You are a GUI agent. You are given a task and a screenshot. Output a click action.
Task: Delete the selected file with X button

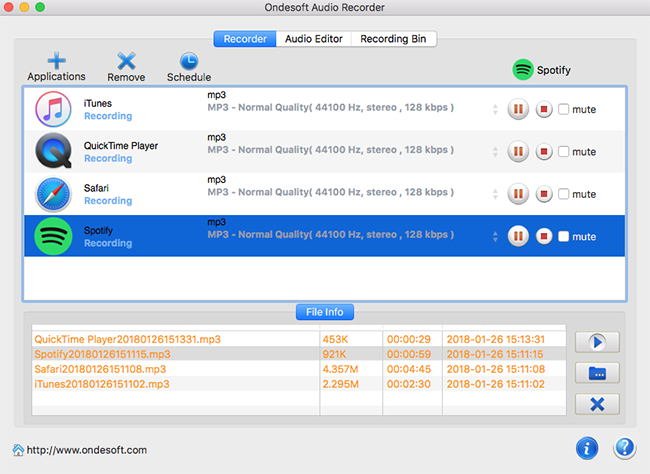[597, 404]
